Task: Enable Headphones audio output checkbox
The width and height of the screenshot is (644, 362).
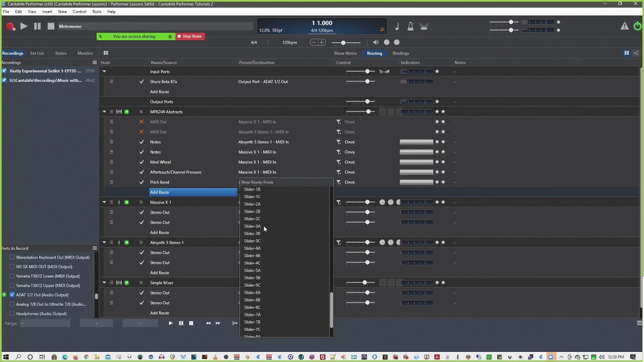Action: [12, 314]
